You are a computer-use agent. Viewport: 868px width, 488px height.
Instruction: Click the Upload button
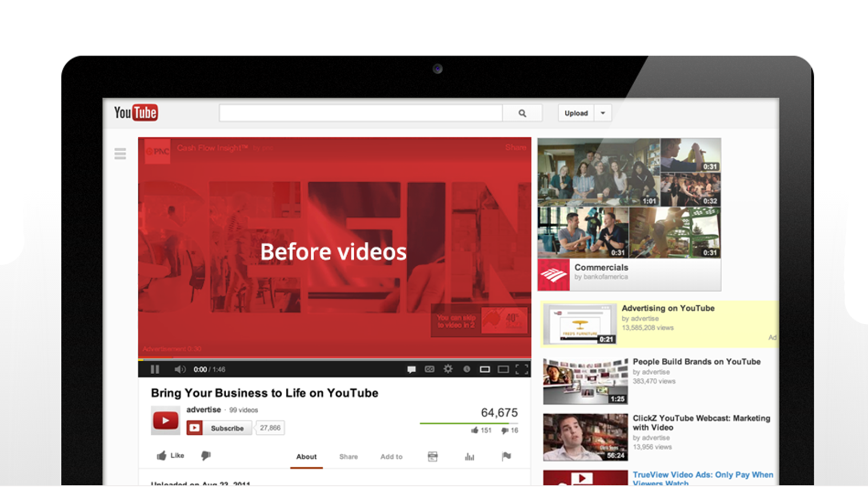(x=576, y=113)
